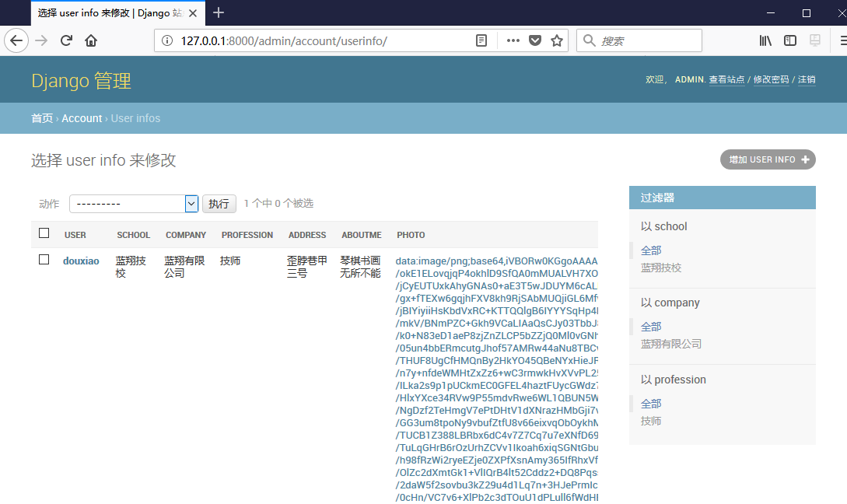This screenshot has width=847, height=504.
Task: Go back with the browser back arrow
Action: tap(16, 40)
